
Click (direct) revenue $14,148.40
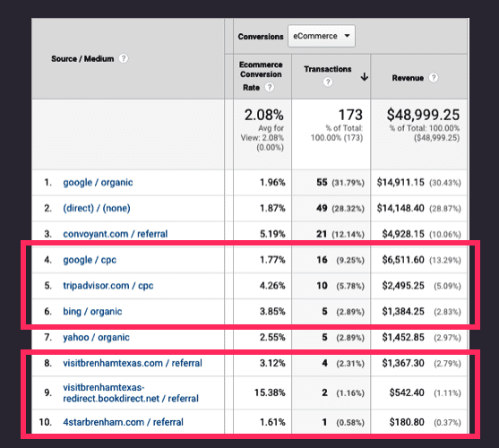[400, 208]
